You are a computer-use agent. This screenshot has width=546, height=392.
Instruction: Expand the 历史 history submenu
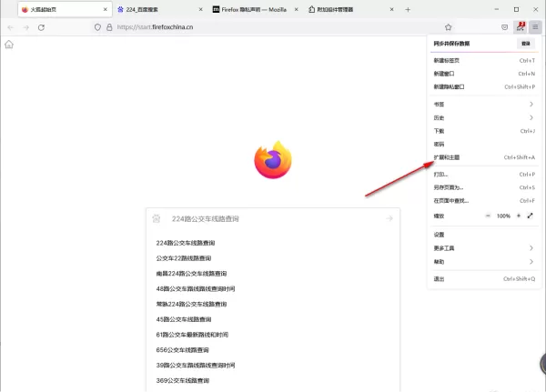point(484,117)
